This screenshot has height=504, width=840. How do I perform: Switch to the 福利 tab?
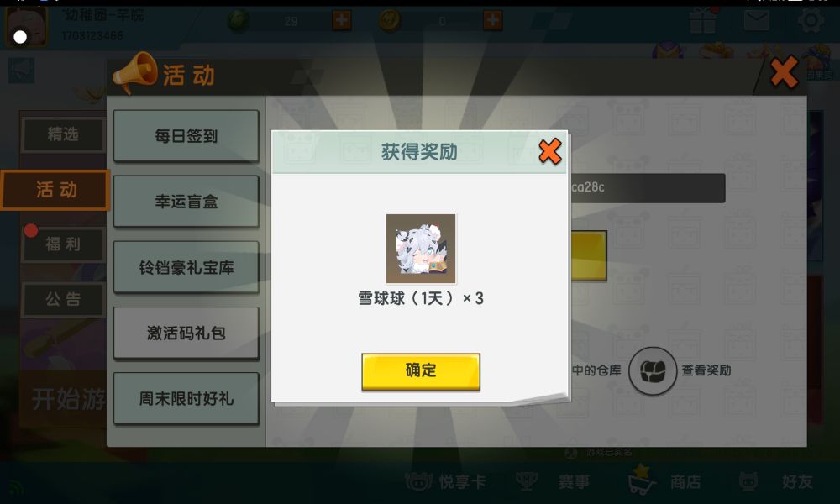click(63, 244)
